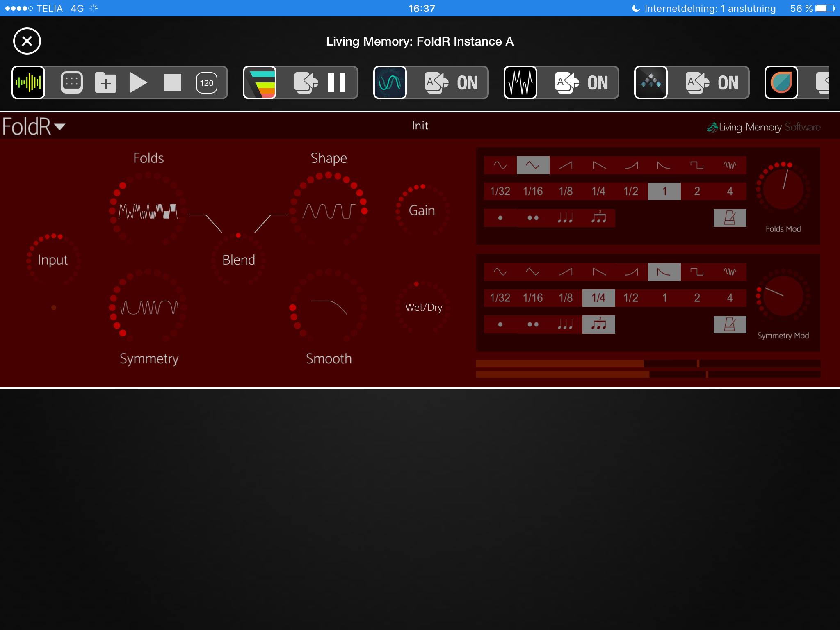Open the blue diamonds app icon

pos(651,82)
